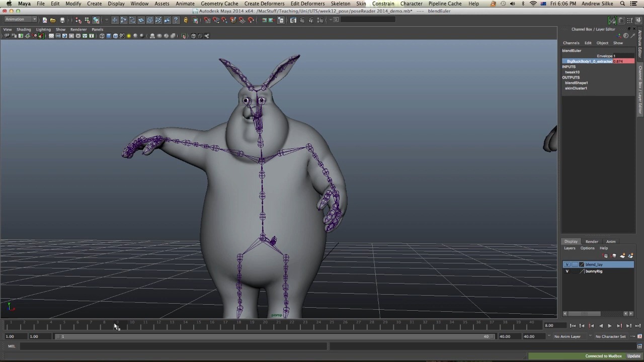
Task: Open the Render View clapperboard icon
Action: (293, 20)
